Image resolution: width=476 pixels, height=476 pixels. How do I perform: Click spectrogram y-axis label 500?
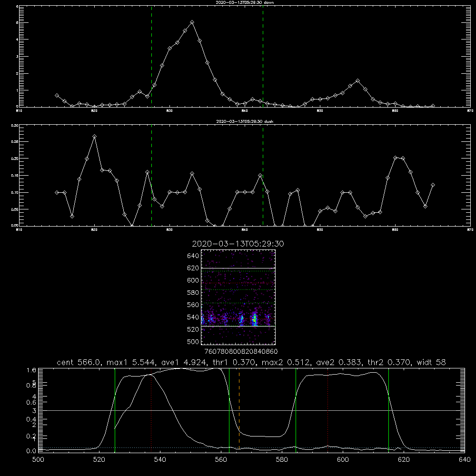pyautogui.click(x=193, y=341)
